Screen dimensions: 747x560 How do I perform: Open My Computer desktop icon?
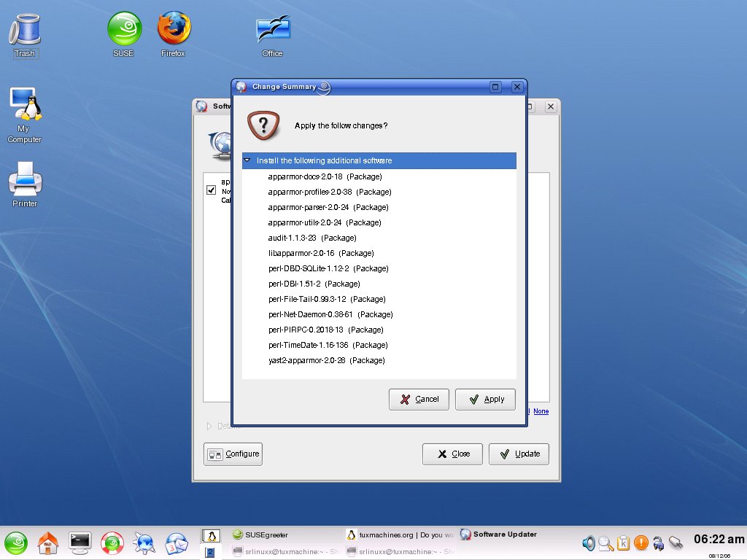25,114
